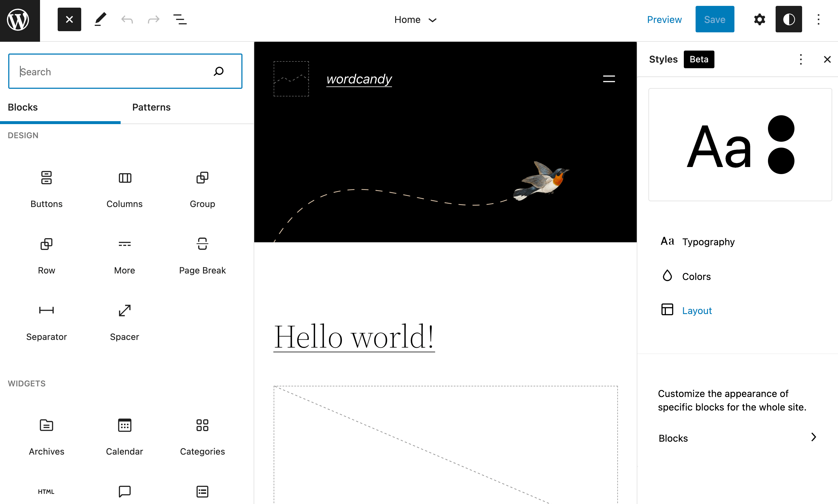Screen dimensions: 838x504
Task: Expand the Typography styles option
Action: [x=709, y=242]
